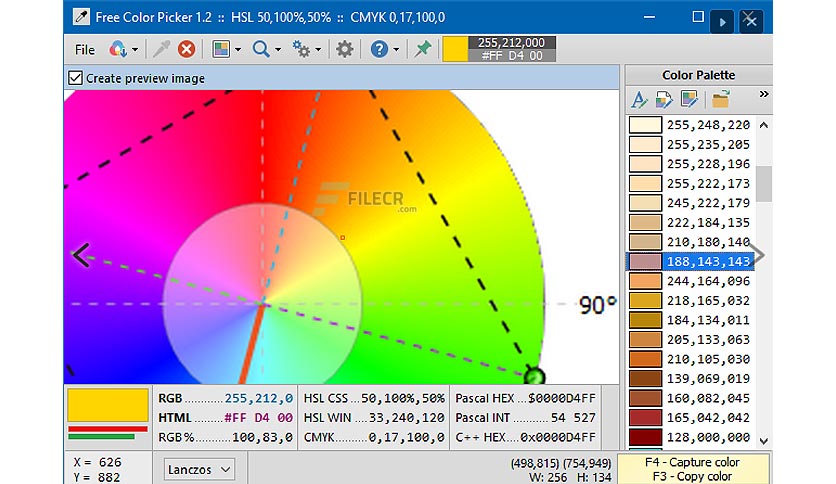This screenshot has width=836, height=484.
Task: Click the blue-gray double gears icon
Action: point(301,50)
